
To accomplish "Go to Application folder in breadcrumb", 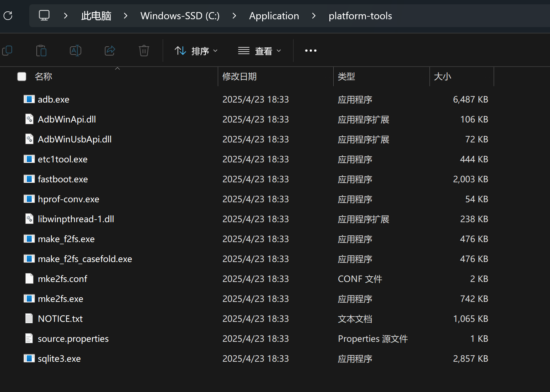I will [x=274, y=16].
